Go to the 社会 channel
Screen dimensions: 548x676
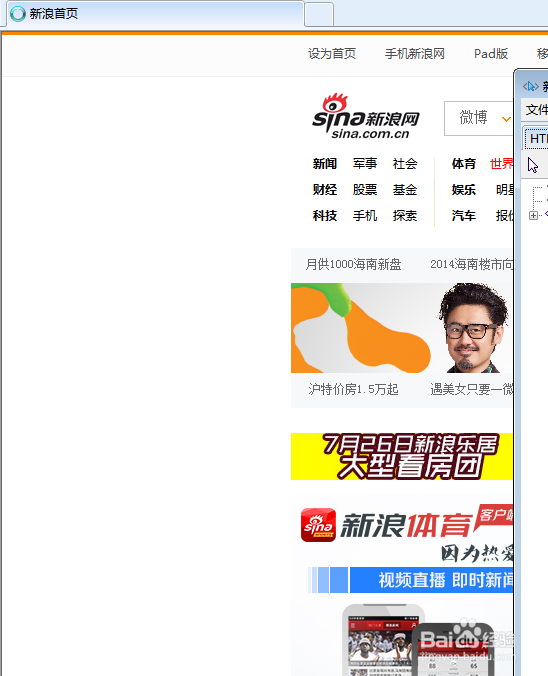405,164
